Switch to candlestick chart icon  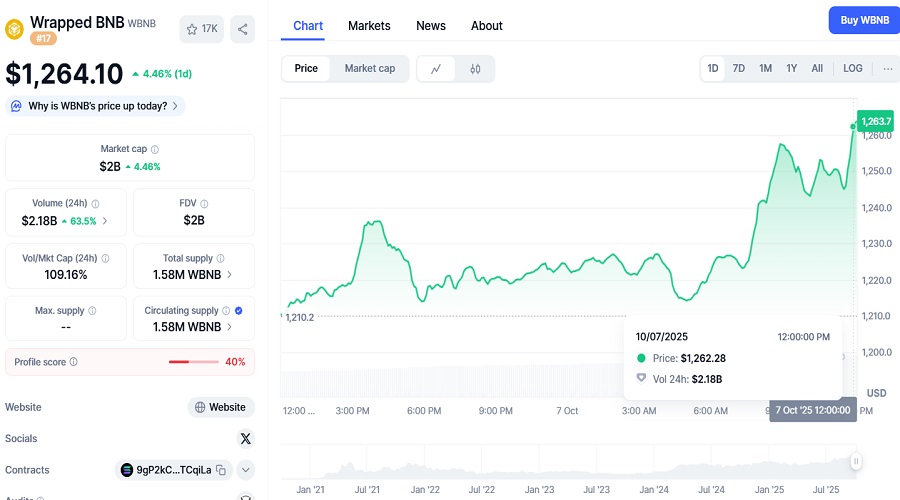(x=475, y=69)
